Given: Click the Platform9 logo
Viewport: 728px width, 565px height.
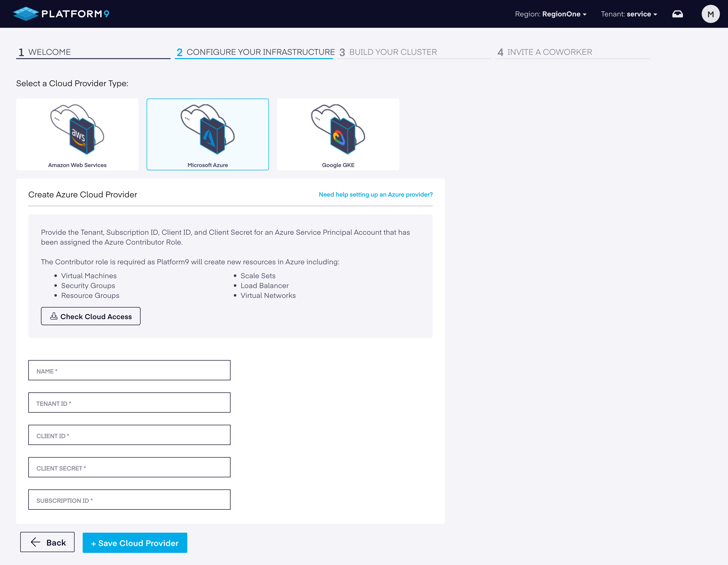Looking at the screenshot, I should click(61, 14).
